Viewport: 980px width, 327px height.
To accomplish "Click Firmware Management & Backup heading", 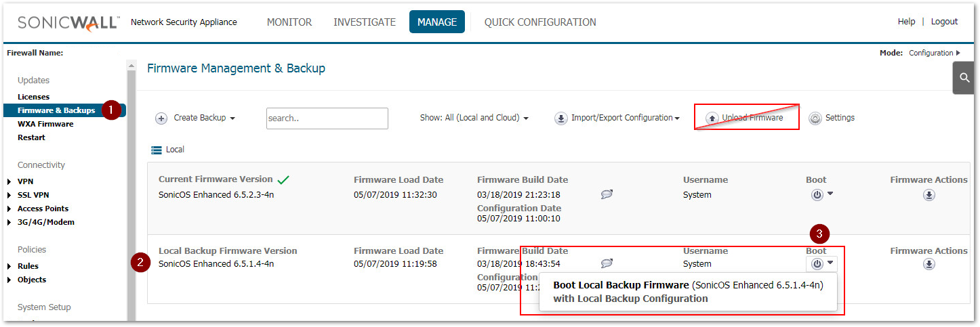I will (236, 68).
